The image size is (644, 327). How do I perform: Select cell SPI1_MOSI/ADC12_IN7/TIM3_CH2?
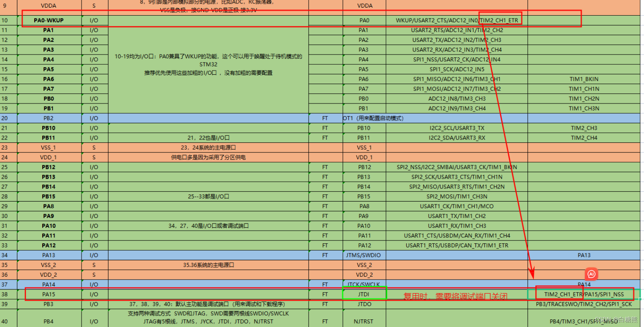click(x=457, y=89)
